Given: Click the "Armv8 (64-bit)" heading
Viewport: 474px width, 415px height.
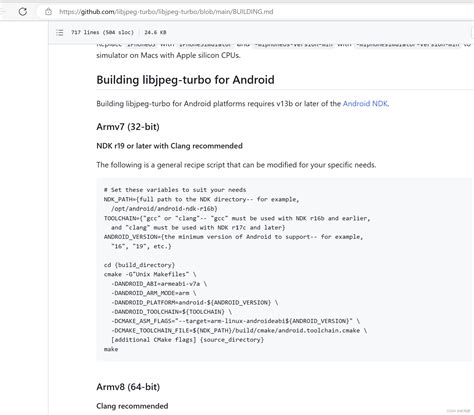Looking at the screenshot, I should (128, 387).
